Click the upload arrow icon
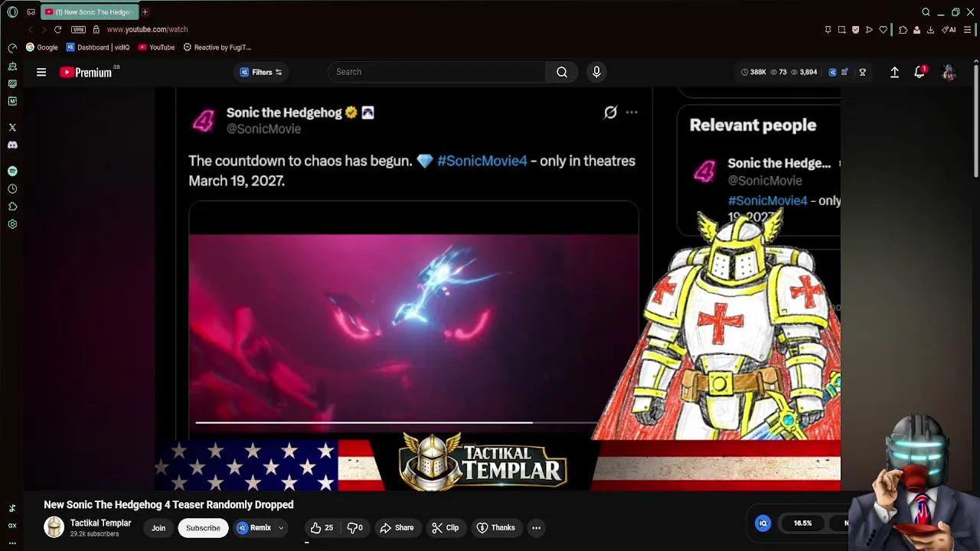 [x=894, y=72]
